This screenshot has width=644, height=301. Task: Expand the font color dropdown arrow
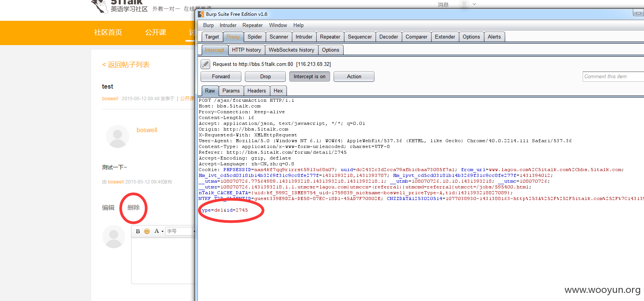click(162, 231)
